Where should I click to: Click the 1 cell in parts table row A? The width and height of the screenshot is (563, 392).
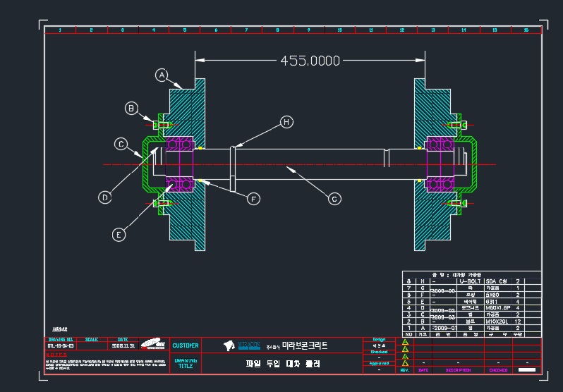408,328
